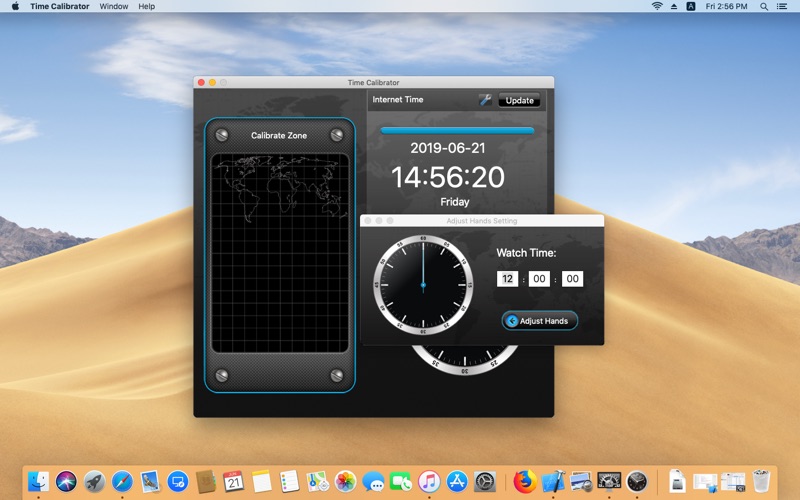800x500 pixels.
Task: Click the clock face in Adjust Hands Setting
Action: [423, 285]
